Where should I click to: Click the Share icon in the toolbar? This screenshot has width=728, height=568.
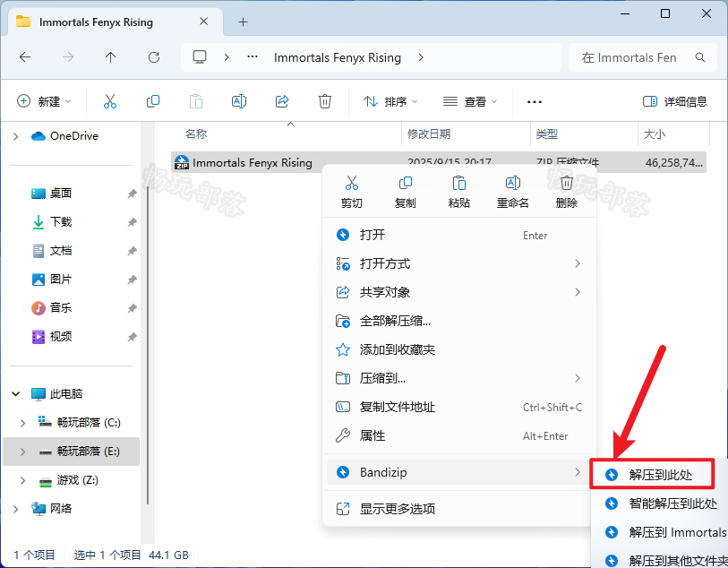coord(282,101)
